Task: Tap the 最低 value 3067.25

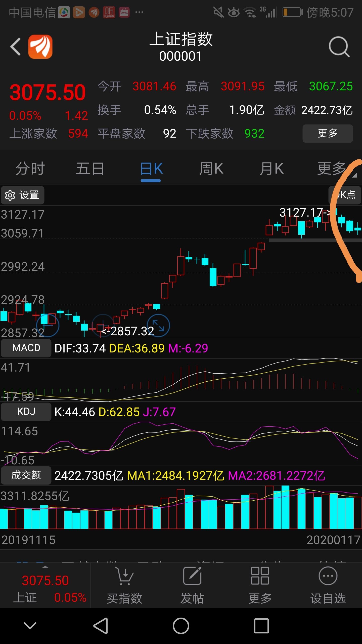Action: click(331, 86)
